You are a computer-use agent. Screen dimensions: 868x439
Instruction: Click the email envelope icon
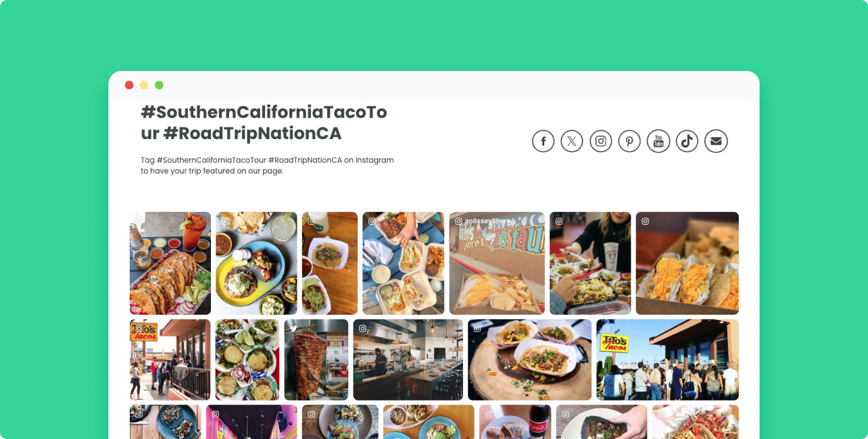click(x=716, y=141)
